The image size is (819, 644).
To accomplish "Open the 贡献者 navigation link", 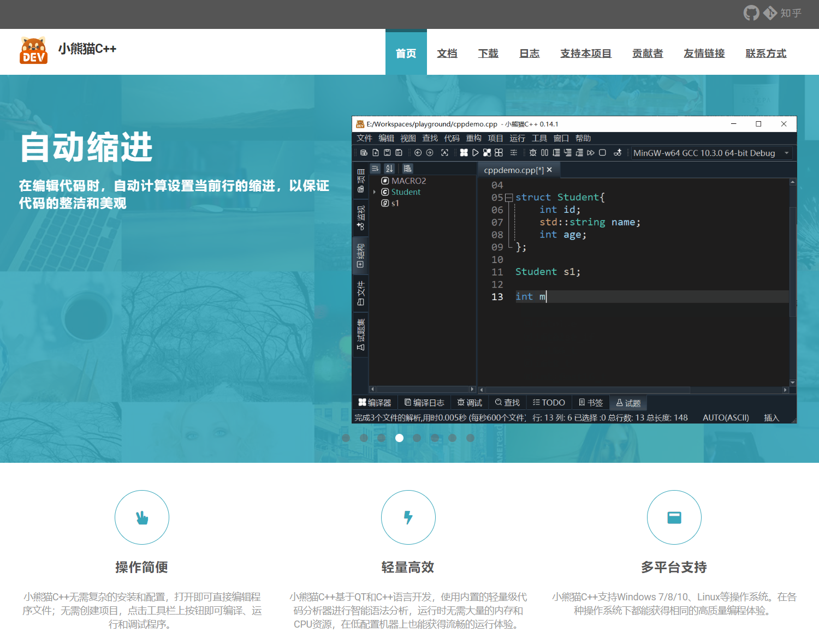I will 648,53.
